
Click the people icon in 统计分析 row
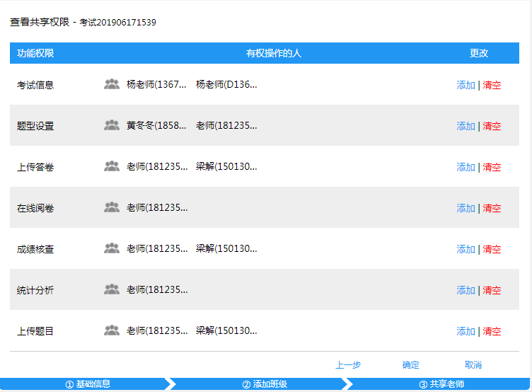point(112,289)
